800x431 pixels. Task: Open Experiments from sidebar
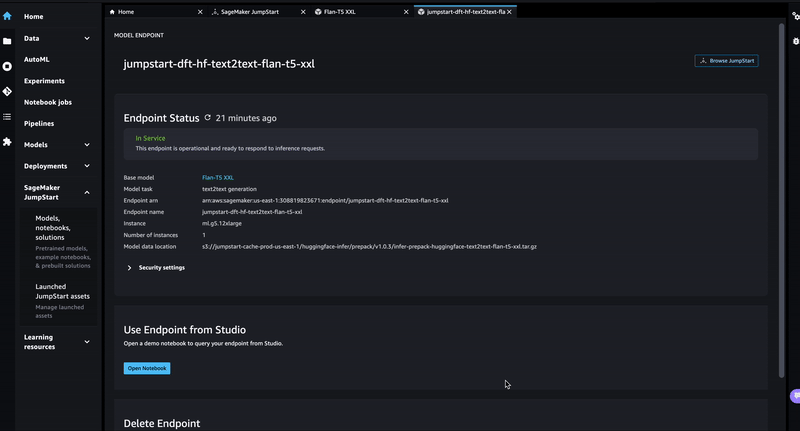(x=44, y=81)
